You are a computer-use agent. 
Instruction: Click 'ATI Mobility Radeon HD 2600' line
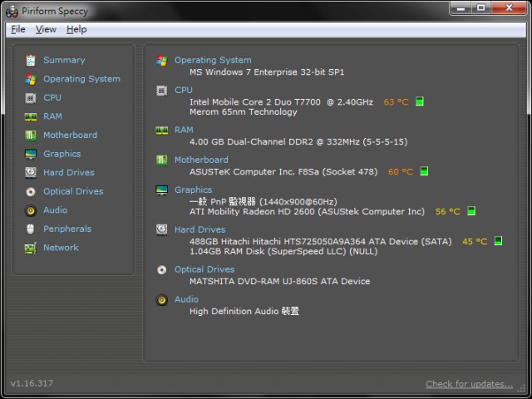click(x=307, y=212)
